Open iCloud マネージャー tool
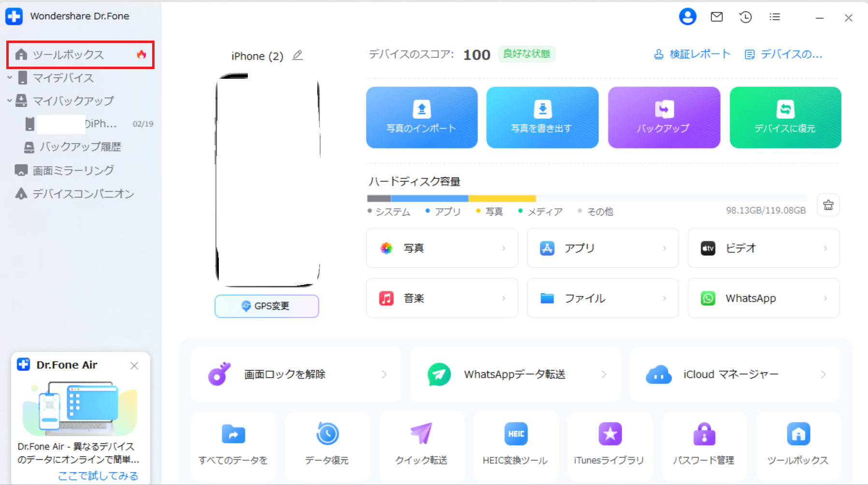This screenshot has height=485, width=868. tap(735, 374)
